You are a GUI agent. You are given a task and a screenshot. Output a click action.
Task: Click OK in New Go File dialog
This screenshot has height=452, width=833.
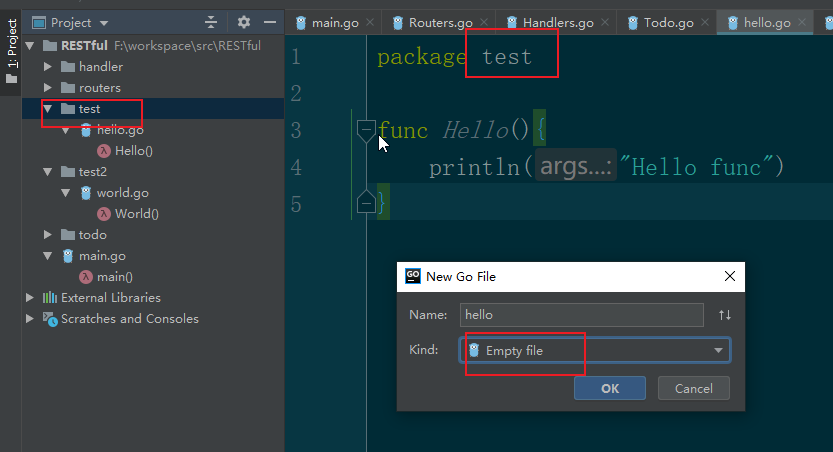(610, 388)
